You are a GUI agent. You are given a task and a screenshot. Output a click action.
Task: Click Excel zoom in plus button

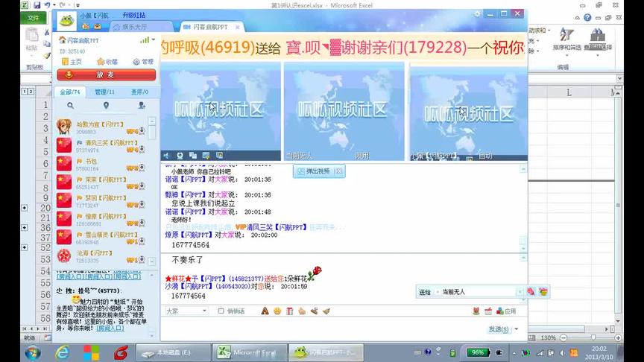coord(618,337)
